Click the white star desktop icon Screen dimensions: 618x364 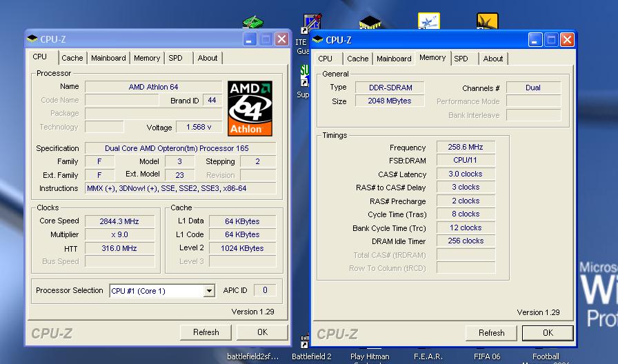429,21
